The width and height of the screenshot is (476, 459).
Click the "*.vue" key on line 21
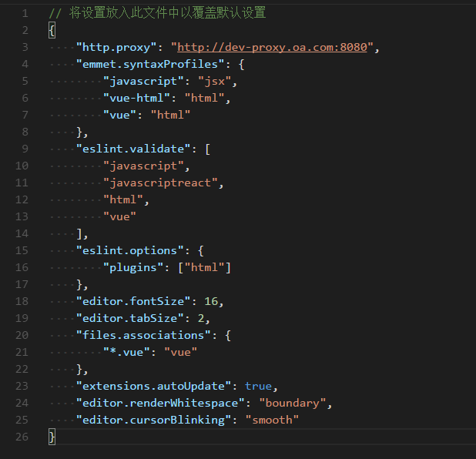tap(126, 353)
